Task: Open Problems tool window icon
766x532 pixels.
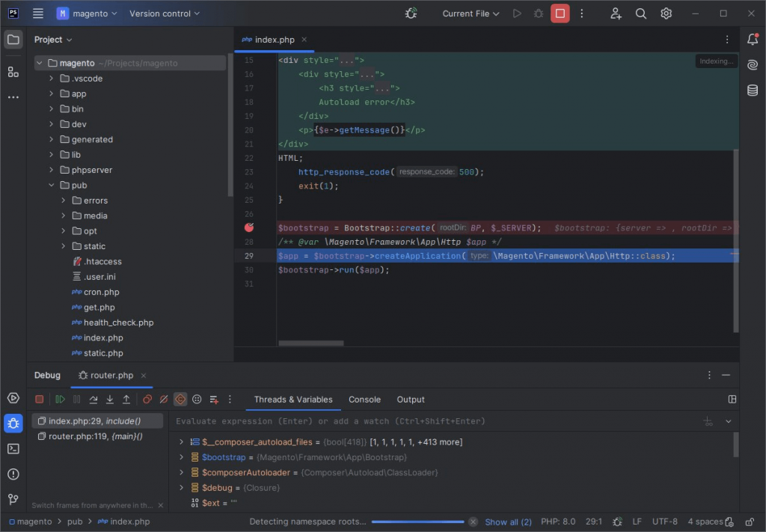Action: (x=13, y=474)
